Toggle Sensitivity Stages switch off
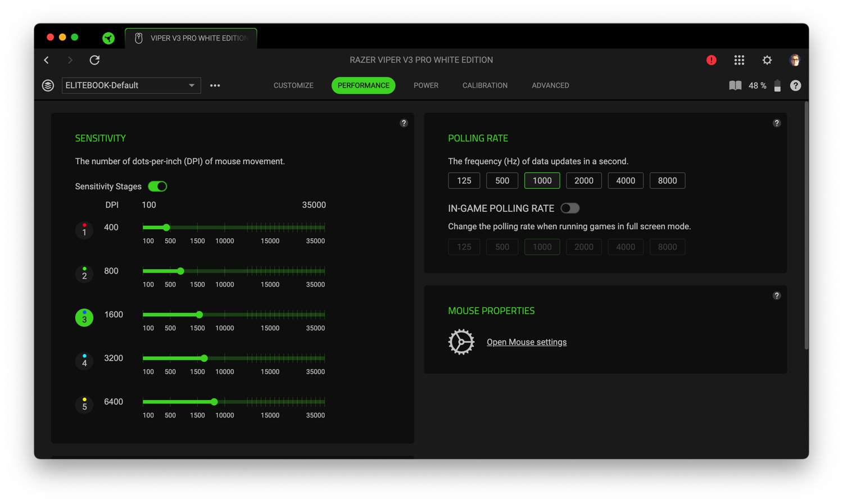This screenshot has height=504, width=843. [x=157, y=186]
